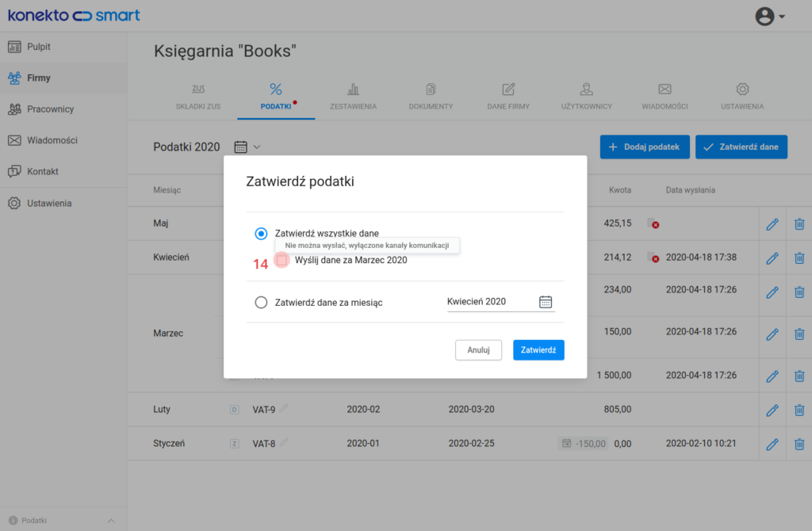
Task: Switch to the Podatki tab
Action: coord(276,97)
